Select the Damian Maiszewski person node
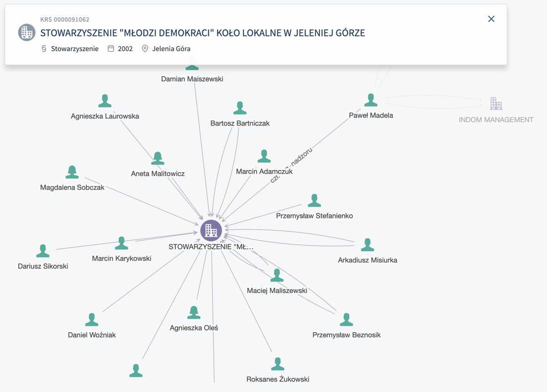The image size is (547, 392). click(x=192, y=65)
